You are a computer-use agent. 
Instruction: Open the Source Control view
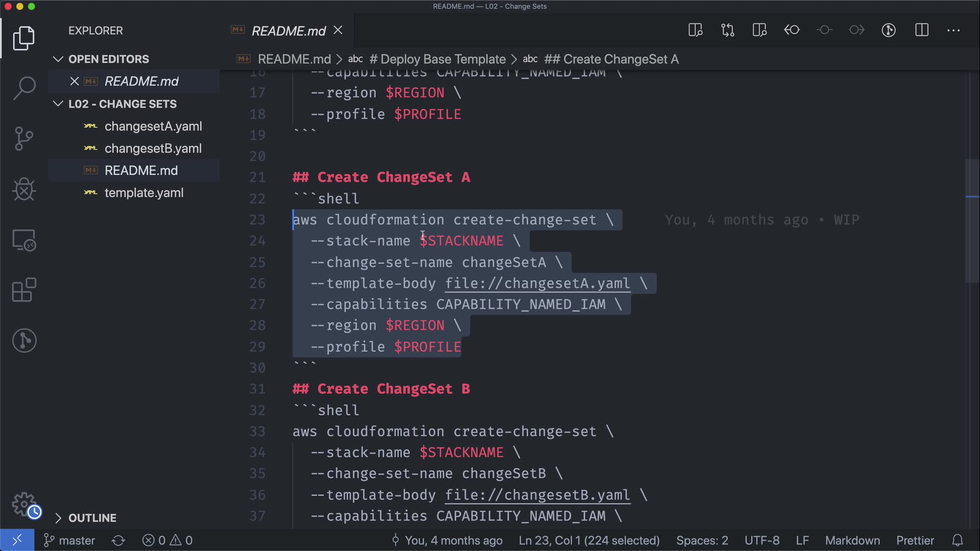[x=24, y=138]
